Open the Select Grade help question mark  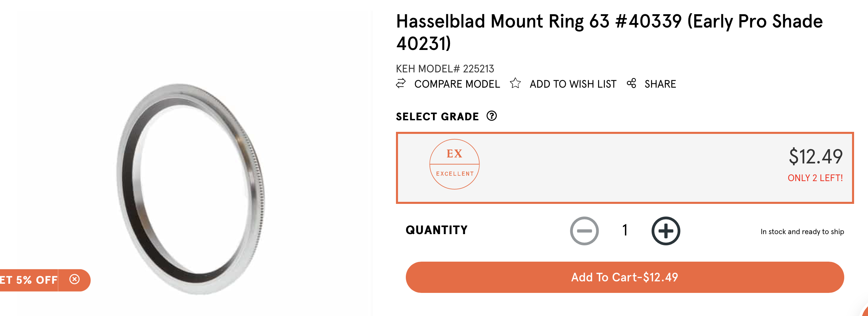(491, 116)
